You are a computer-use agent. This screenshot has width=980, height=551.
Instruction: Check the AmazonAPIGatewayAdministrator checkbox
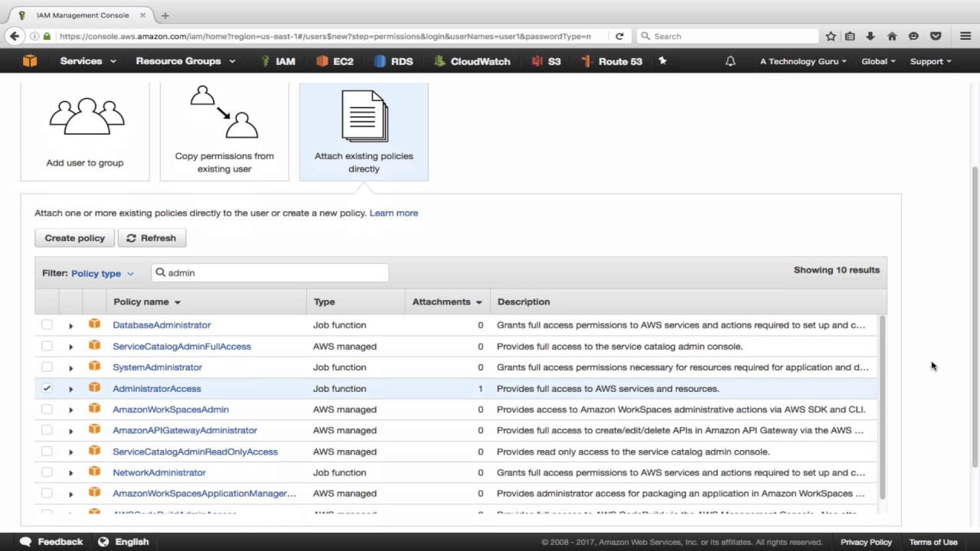tap(47, 430)
